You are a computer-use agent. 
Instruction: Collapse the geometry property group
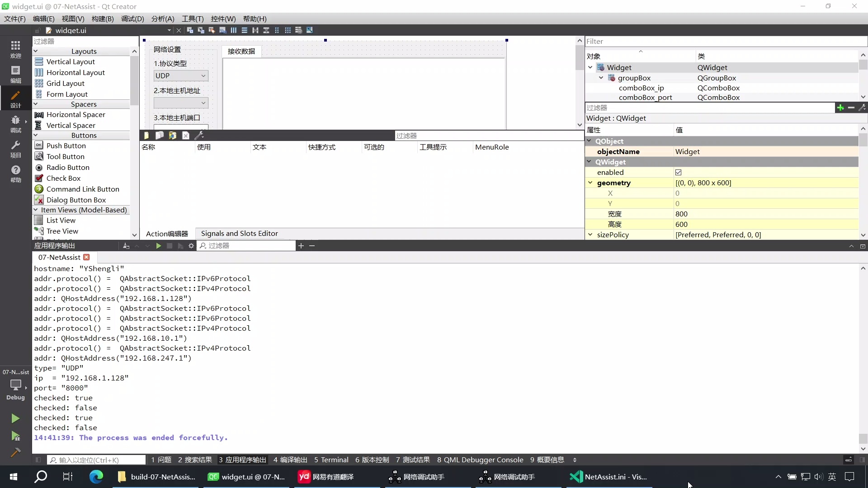pyautogui.click(x=590, y=183)
